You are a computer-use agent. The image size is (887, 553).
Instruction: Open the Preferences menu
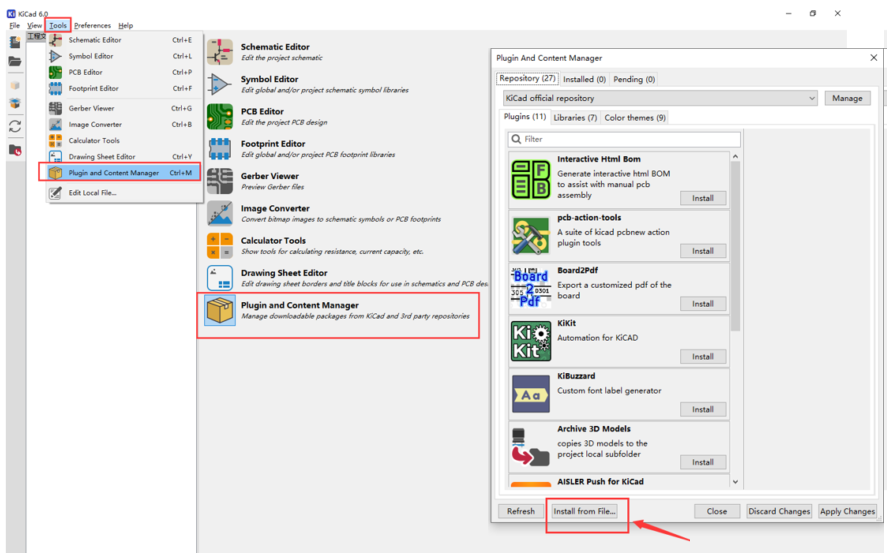coord(92,25)
